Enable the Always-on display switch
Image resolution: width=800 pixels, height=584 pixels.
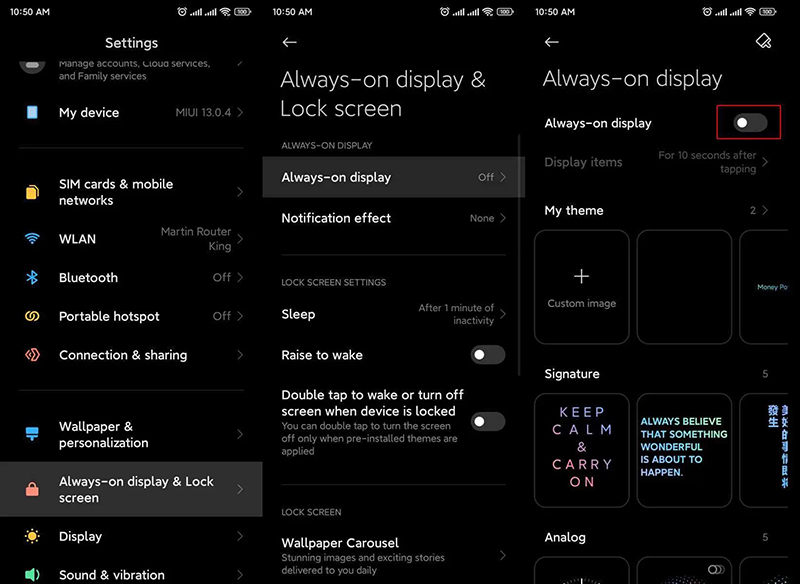750,123
